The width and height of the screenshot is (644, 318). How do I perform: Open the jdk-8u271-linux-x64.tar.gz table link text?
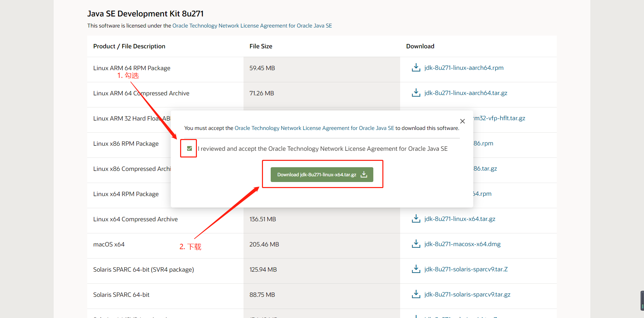[x=460, y=219]
